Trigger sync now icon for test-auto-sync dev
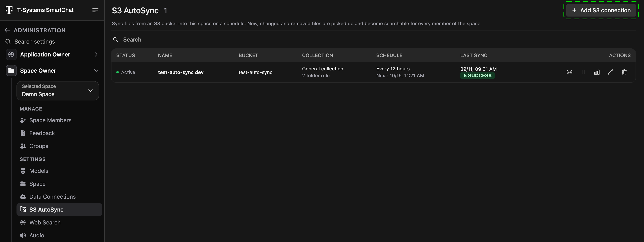This screenshot has height=242, width=644. (x=569, y=72)
